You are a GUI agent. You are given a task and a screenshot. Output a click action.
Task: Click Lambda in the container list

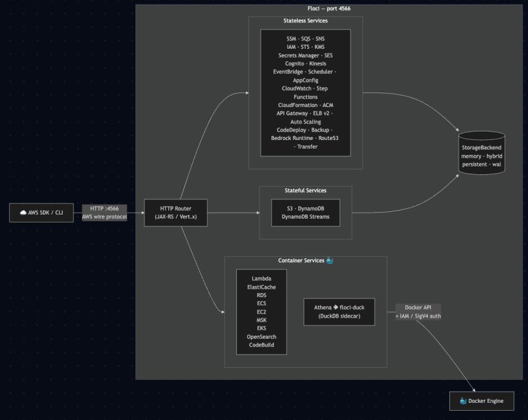(261, 279)
